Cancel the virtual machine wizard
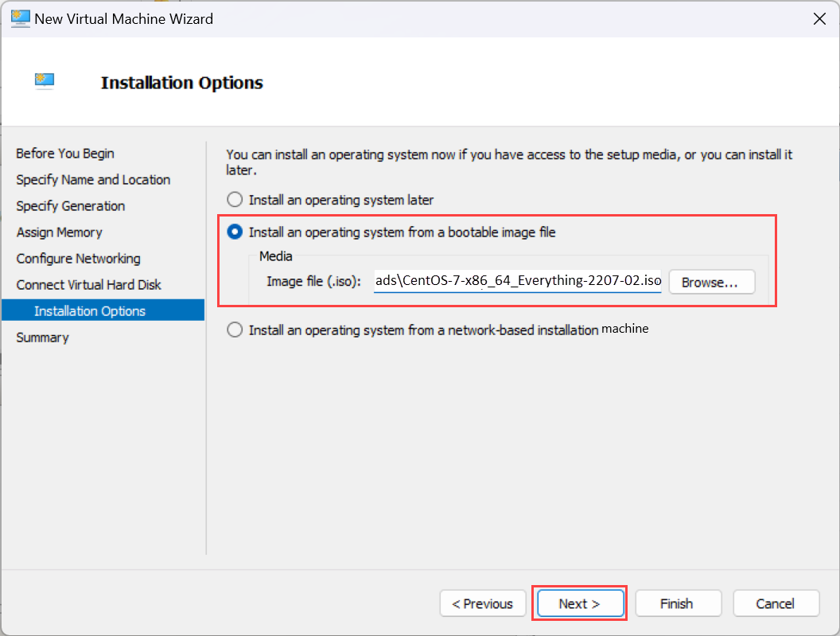Screen dimensions: 840x636 coord(776,603)
